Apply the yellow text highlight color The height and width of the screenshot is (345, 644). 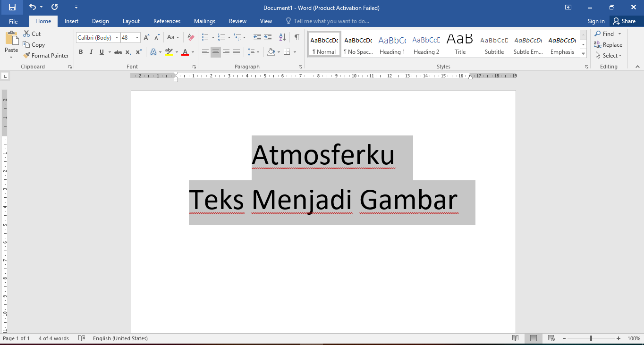coord(169,52)
